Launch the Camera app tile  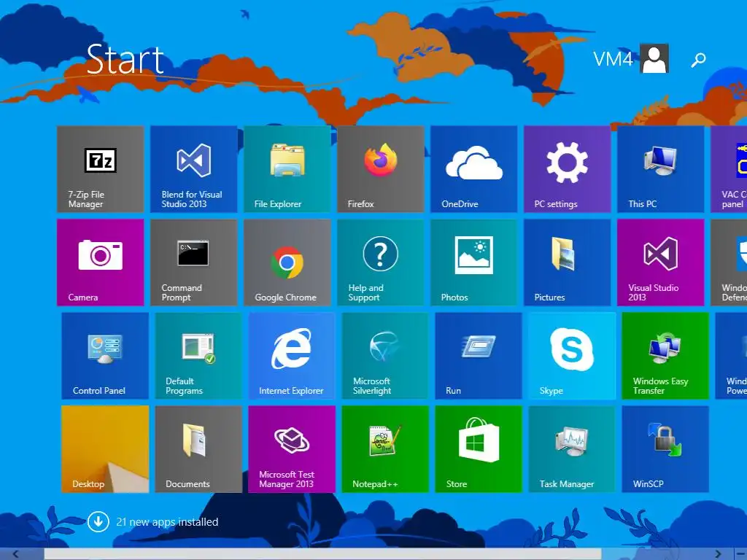[x=100, y=262]
